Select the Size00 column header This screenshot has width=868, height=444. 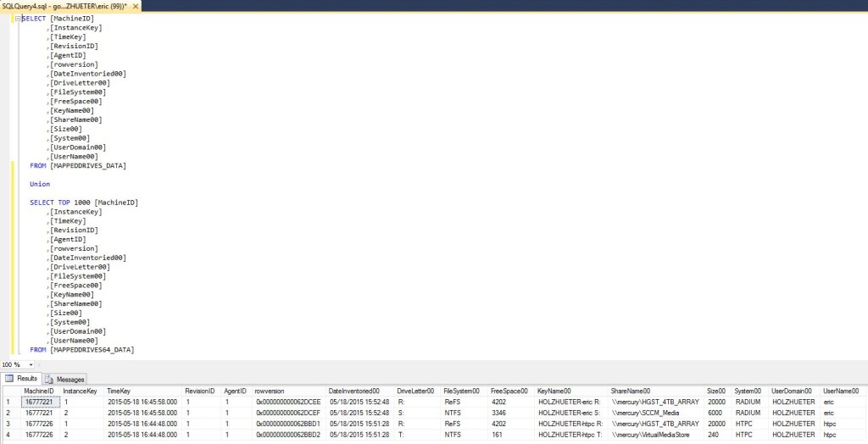pos(716,391)
